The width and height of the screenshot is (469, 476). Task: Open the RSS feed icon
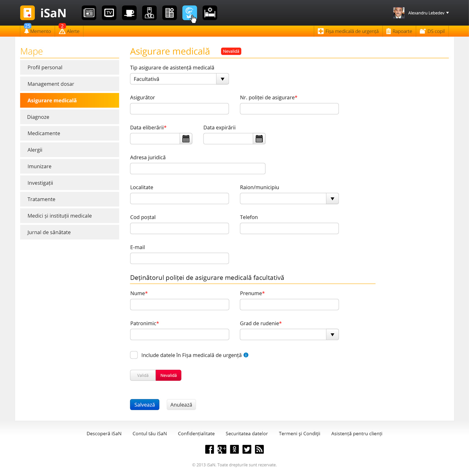(x=259, y=449)
